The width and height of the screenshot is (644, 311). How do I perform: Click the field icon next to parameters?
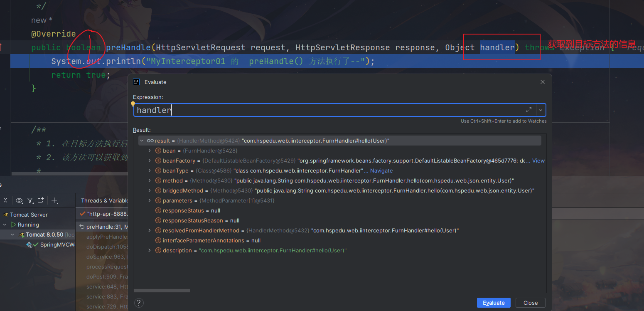158,200
